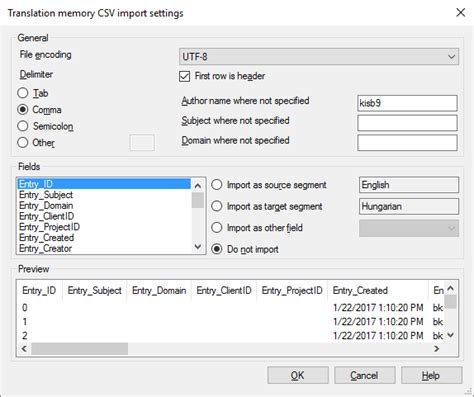Click the Preview horizontal scrollbar thumb
This screenshot has width=474, height=397.
(x=79, y=349)
